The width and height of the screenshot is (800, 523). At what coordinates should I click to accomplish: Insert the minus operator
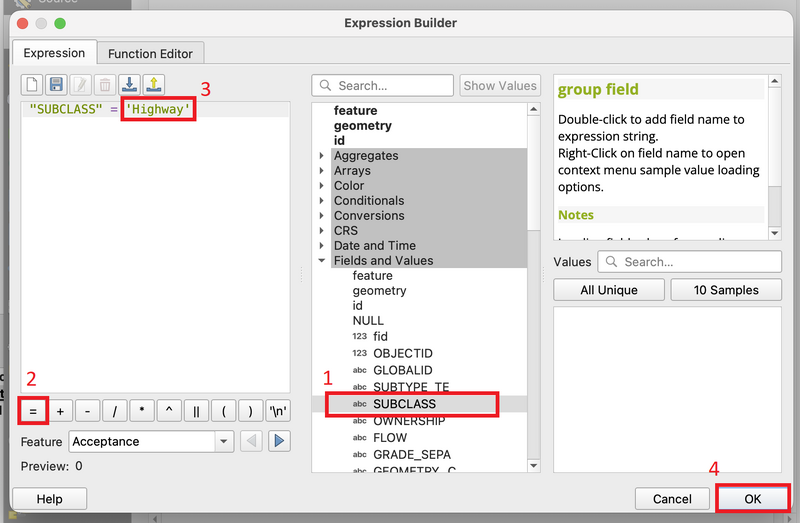(x=87, y=411)
